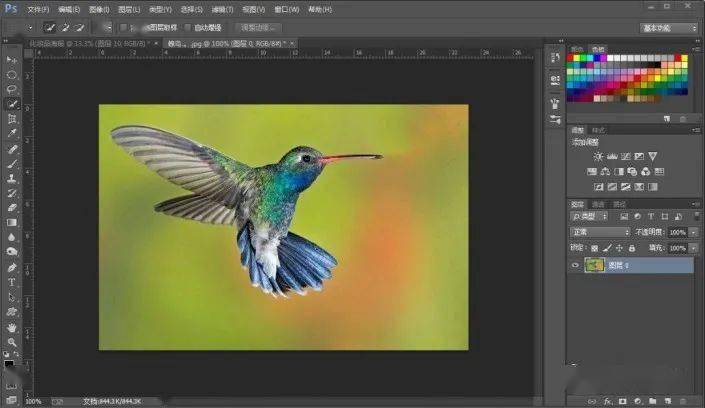
Task: Enable the Sample All Layers checkbox
Action: pos(125,27)
